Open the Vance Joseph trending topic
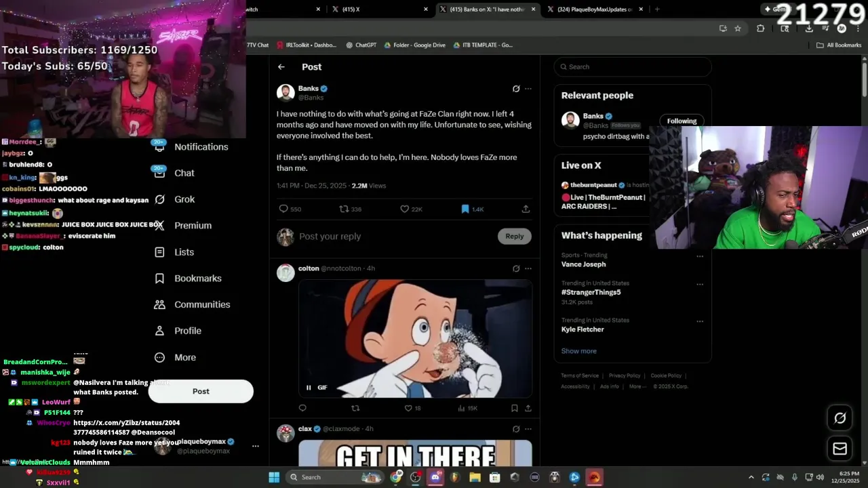 (584, 264)
